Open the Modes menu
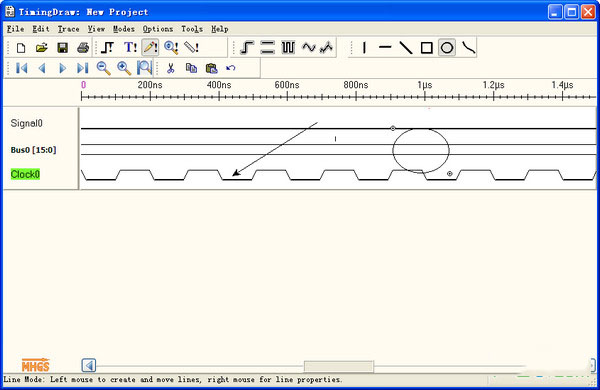Screen dimensions: 600x390 tap(124, 29)
